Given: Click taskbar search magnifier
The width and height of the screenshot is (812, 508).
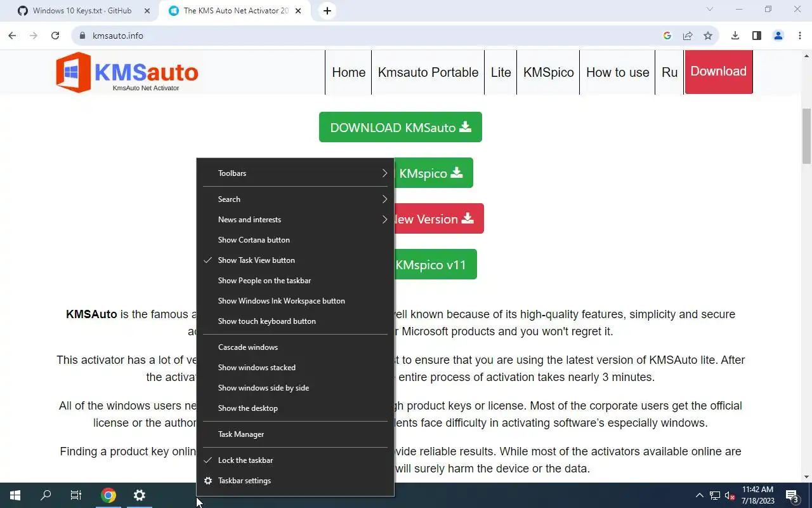Looking at the screenshot, I should pos(46,495).
